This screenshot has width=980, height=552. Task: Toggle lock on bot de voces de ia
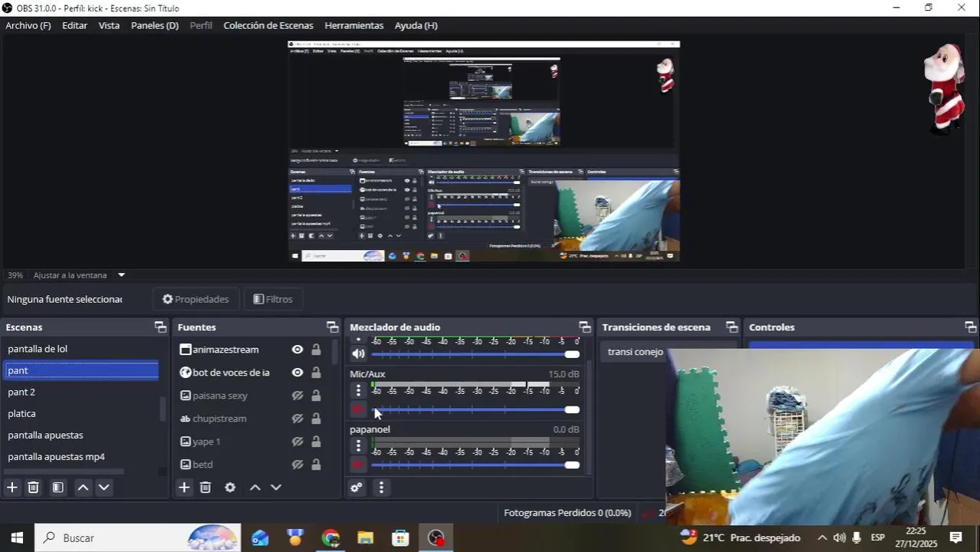(x=316, y=373)
